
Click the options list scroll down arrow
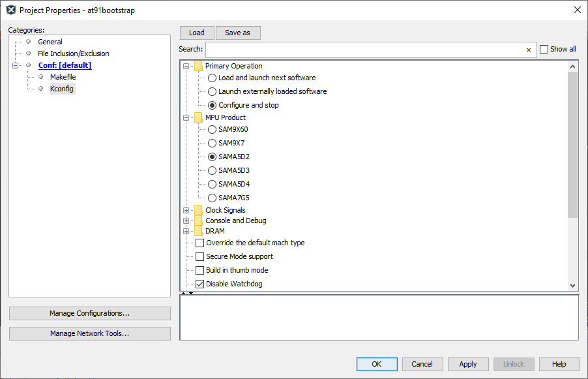(x=573, y=285)
